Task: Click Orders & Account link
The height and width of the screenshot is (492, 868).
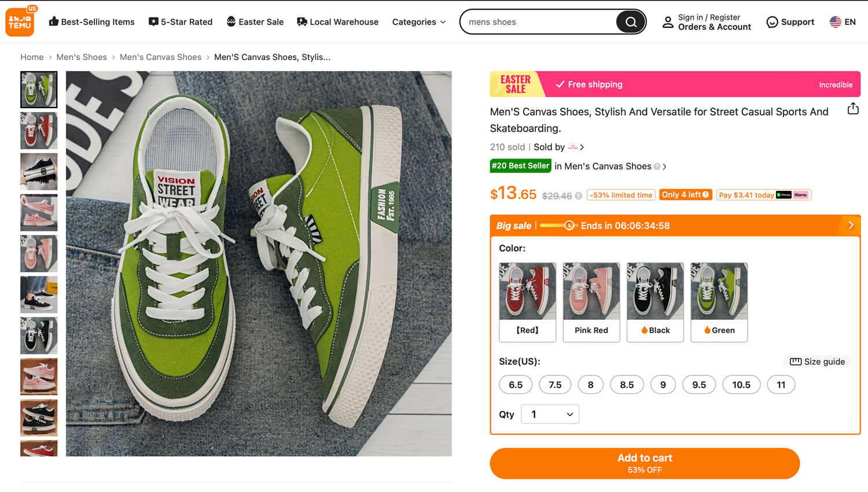Action: click(x=715, y=27)
